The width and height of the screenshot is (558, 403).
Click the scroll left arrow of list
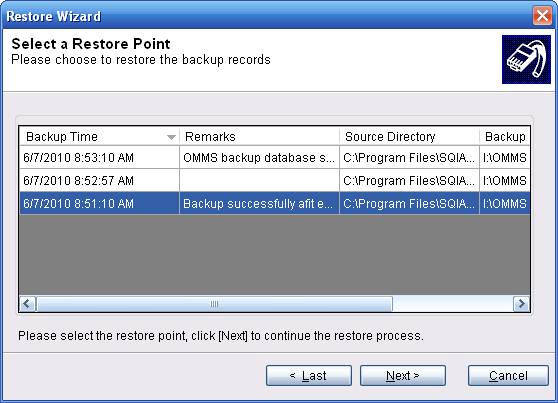coord(27,304)
